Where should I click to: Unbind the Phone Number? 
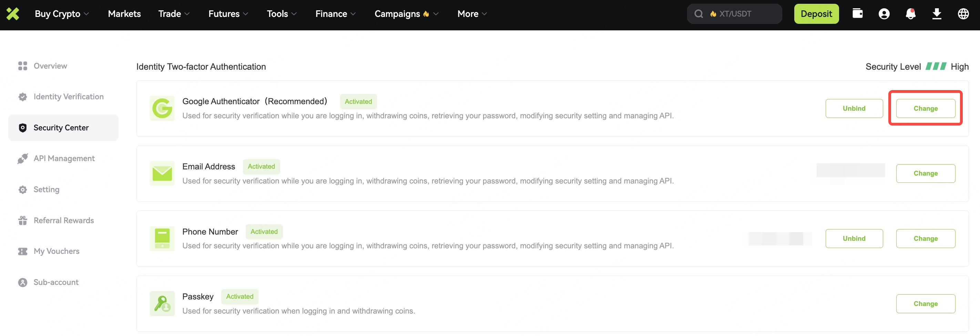[x=854, y=238]
